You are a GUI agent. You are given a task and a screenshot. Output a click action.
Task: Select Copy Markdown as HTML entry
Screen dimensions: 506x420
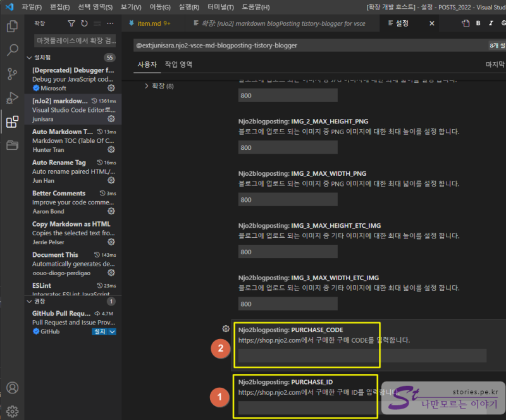(73, 233)
